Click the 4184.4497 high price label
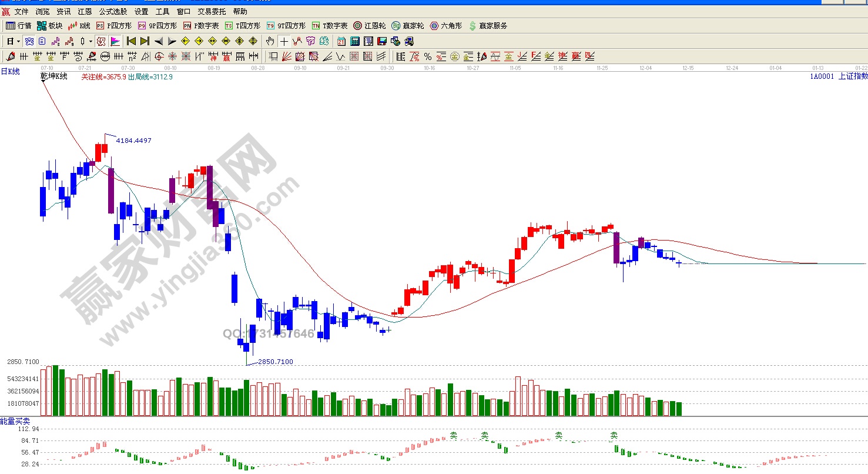 pos(133,141)
